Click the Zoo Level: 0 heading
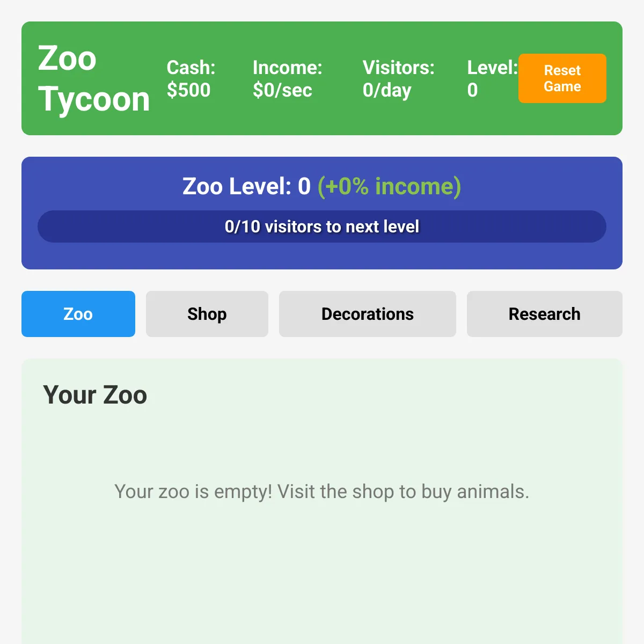The image size is (644, 644). (x=246, y=186)
